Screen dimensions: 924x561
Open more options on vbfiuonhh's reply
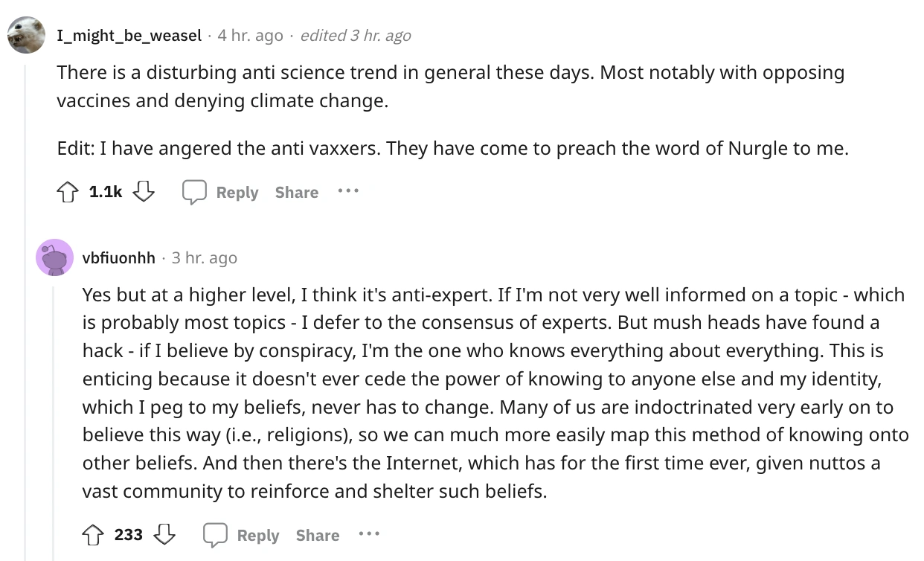coord(368,534)
